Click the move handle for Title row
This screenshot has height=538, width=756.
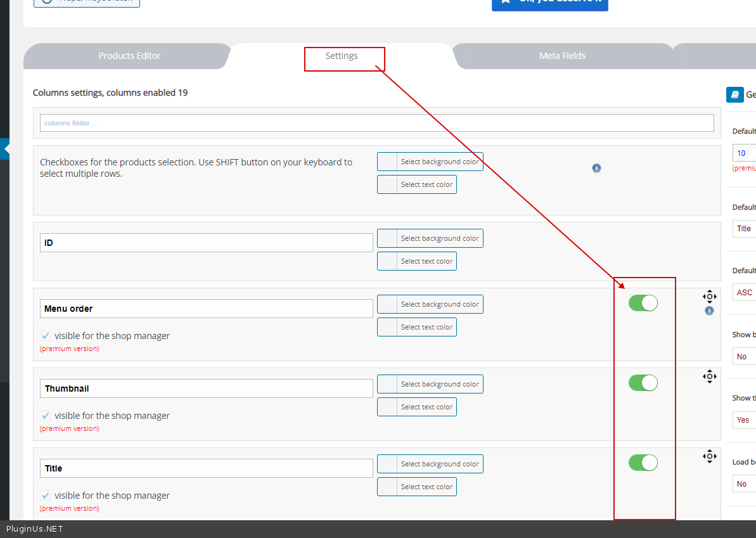click(709, 456)
